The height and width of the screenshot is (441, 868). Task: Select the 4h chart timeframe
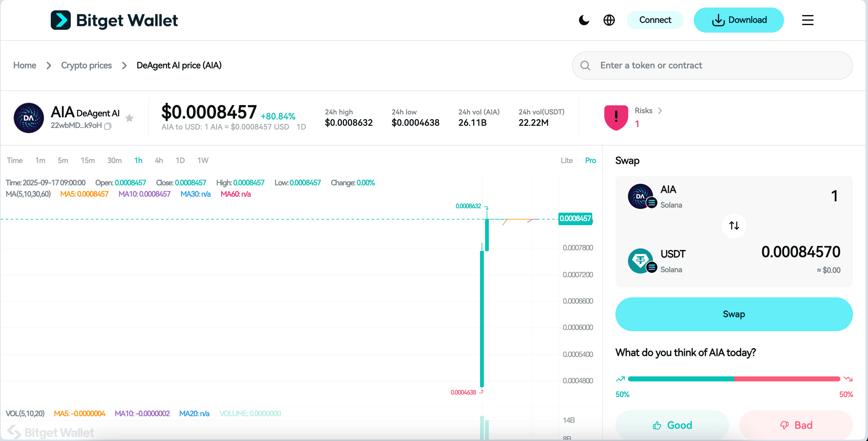(159, 161)
